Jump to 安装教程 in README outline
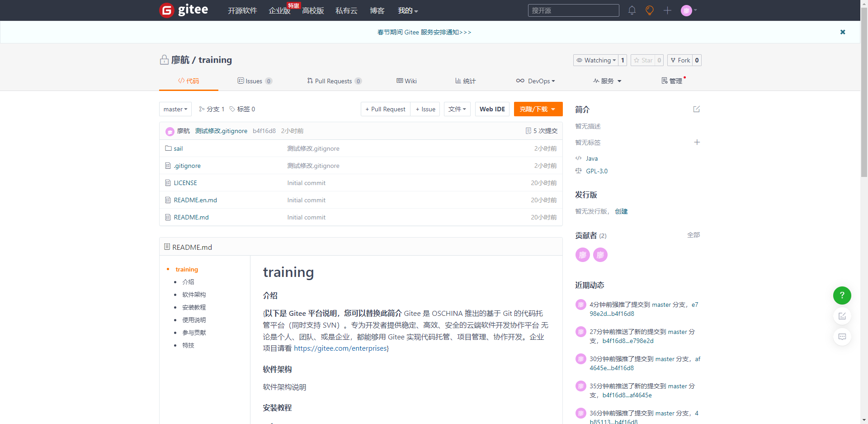The height and width of the screenshot is (424, 868). click(194, 307)
